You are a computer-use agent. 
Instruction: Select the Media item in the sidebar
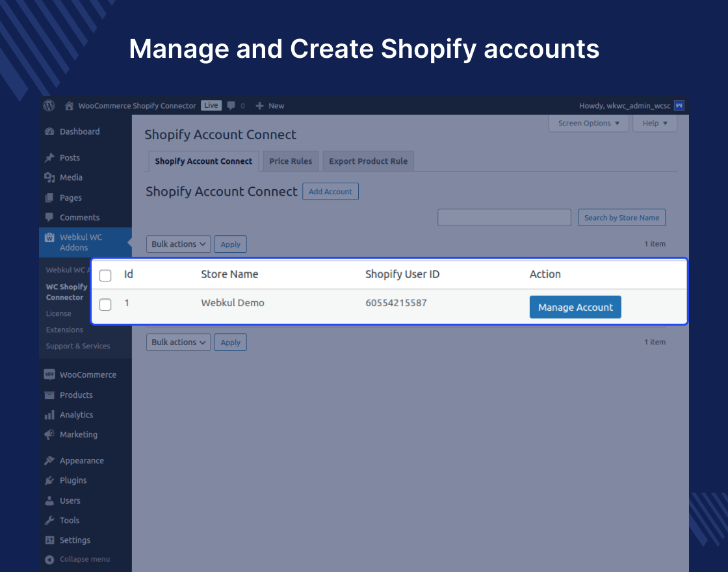(x=70, y=177)
